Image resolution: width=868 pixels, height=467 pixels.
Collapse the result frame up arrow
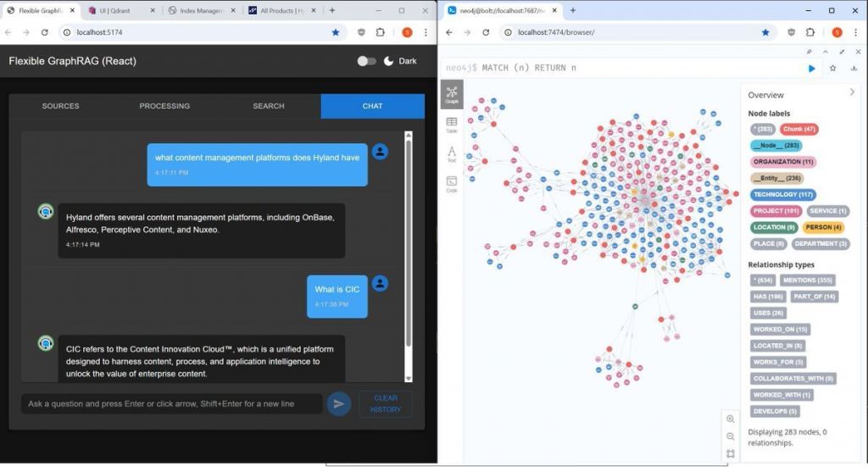pyautogui.click(x=826, y=52)
